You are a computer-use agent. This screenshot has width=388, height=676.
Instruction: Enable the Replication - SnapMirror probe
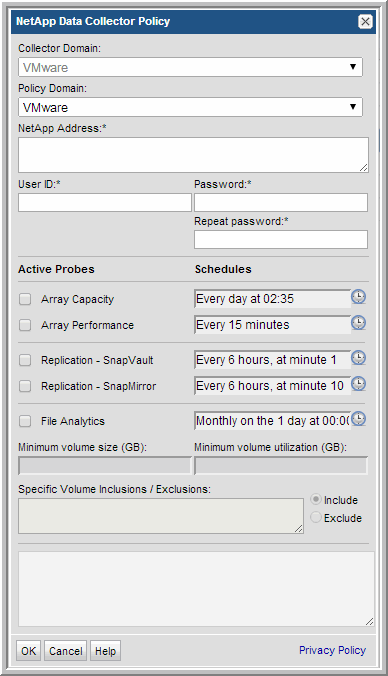tap(25, 386)
